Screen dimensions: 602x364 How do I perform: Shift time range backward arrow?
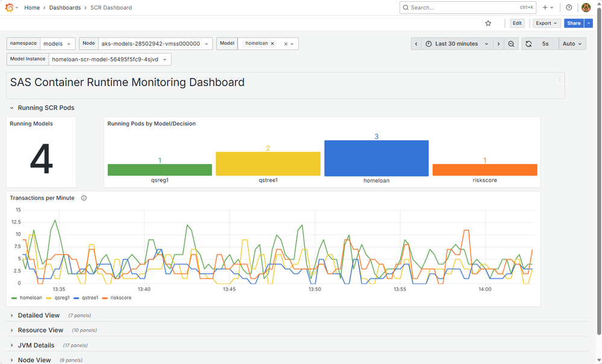[416, 44]
